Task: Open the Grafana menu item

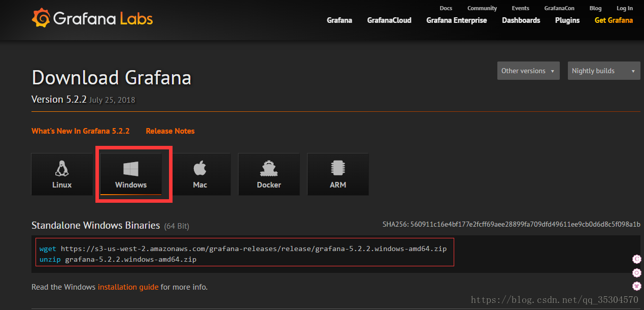Action: coord(340,20)
